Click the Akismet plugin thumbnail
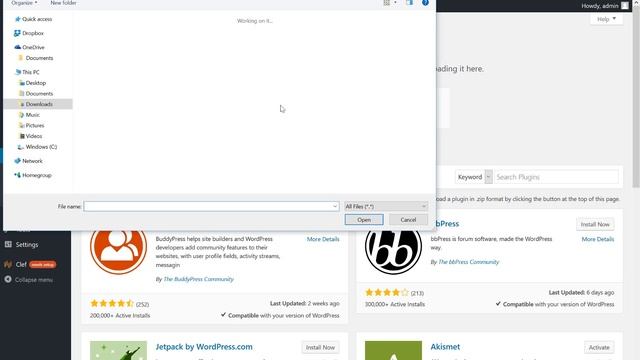640x360 pixels. (x=393, y=351)
